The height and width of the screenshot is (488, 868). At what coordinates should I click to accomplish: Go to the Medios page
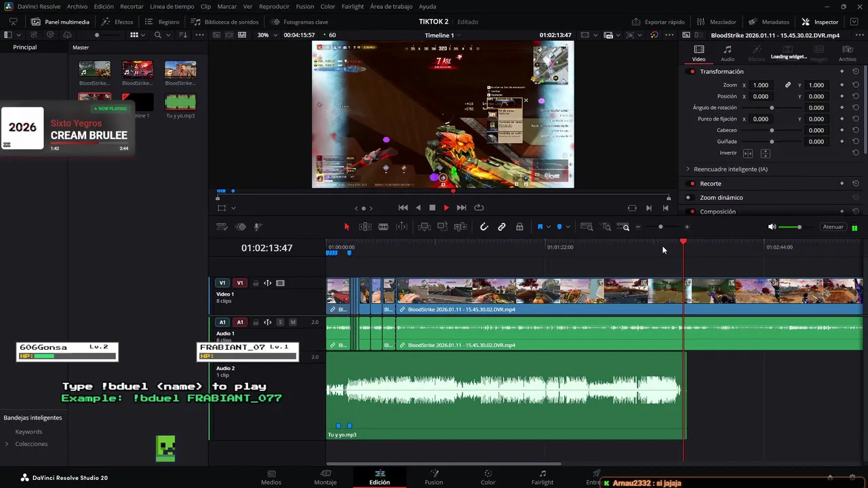(271, 477)
